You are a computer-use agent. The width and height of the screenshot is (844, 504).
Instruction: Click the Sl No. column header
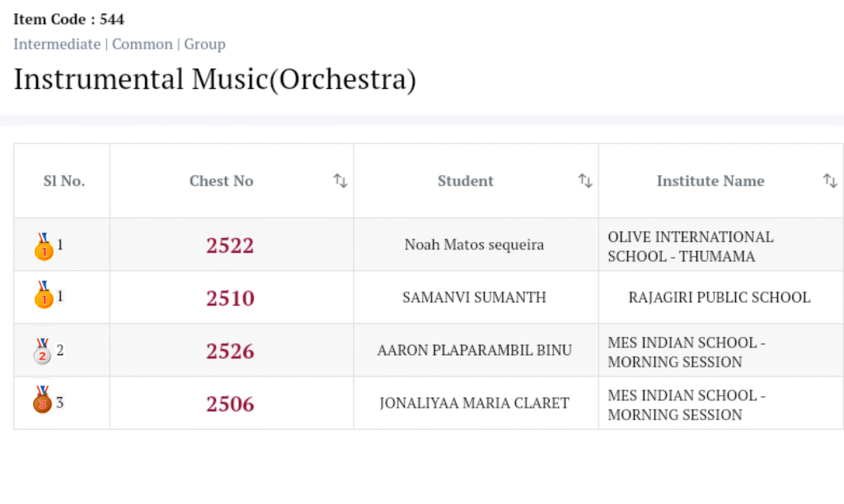64,181
